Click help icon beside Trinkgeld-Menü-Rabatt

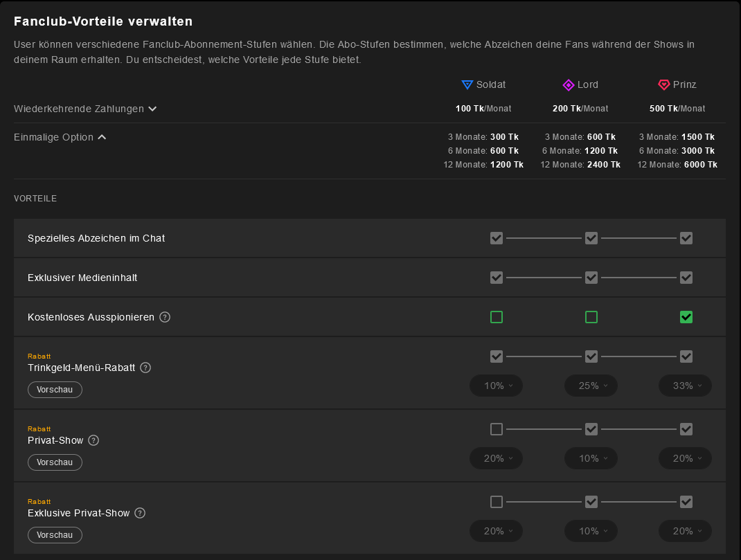click(x=145, y=368)
